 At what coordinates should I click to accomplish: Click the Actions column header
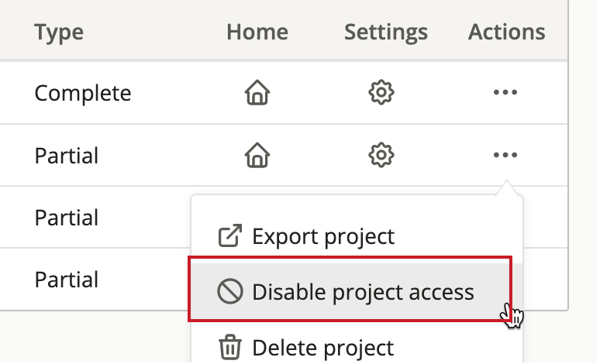click(507, 31)
